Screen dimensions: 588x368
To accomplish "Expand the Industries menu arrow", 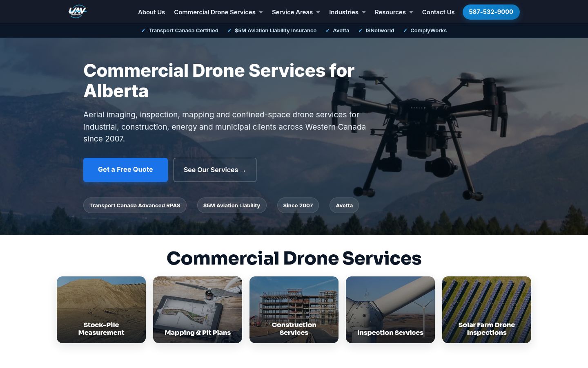I will pos(364,12).
